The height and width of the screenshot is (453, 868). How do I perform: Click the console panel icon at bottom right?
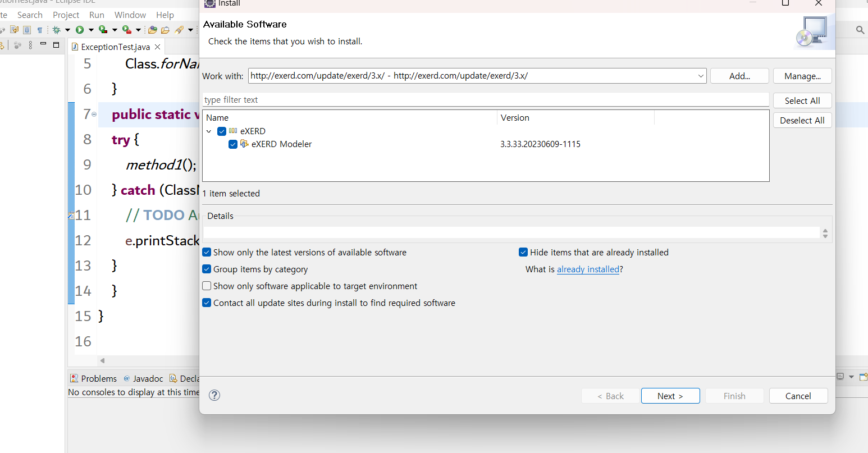[840, 377]
